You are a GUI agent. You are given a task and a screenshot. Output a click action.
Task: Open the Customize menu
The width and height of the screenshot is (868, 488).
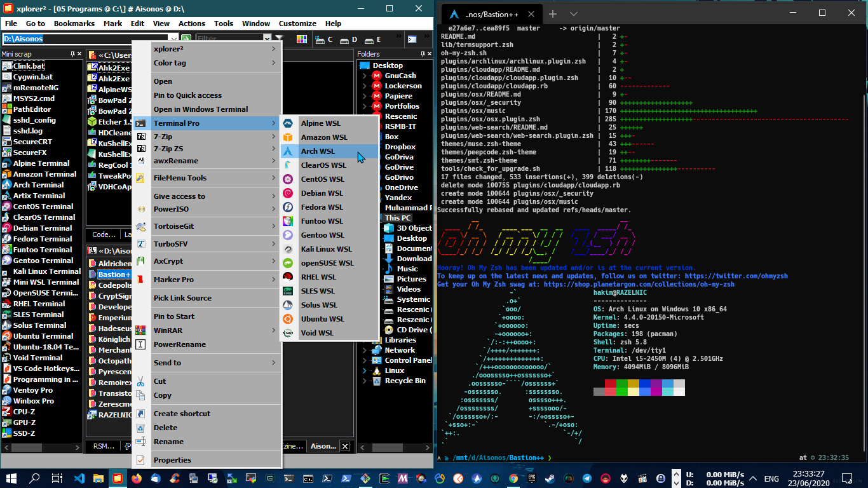click(297, 24)
